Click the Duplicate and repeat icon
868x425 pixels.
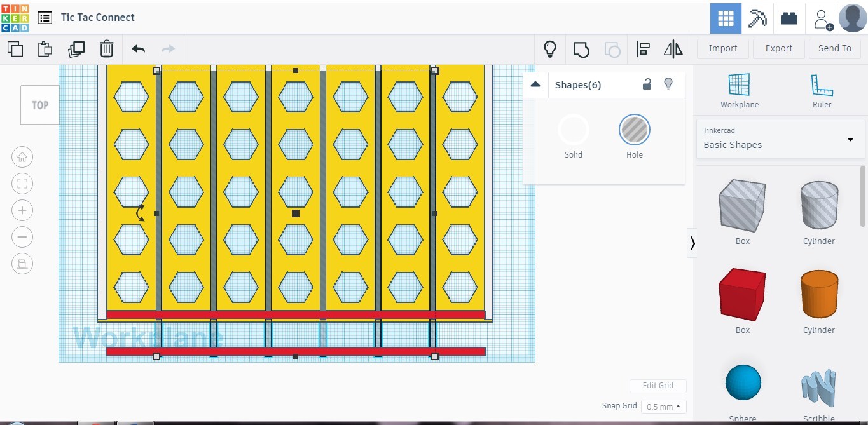click(76, 49)
